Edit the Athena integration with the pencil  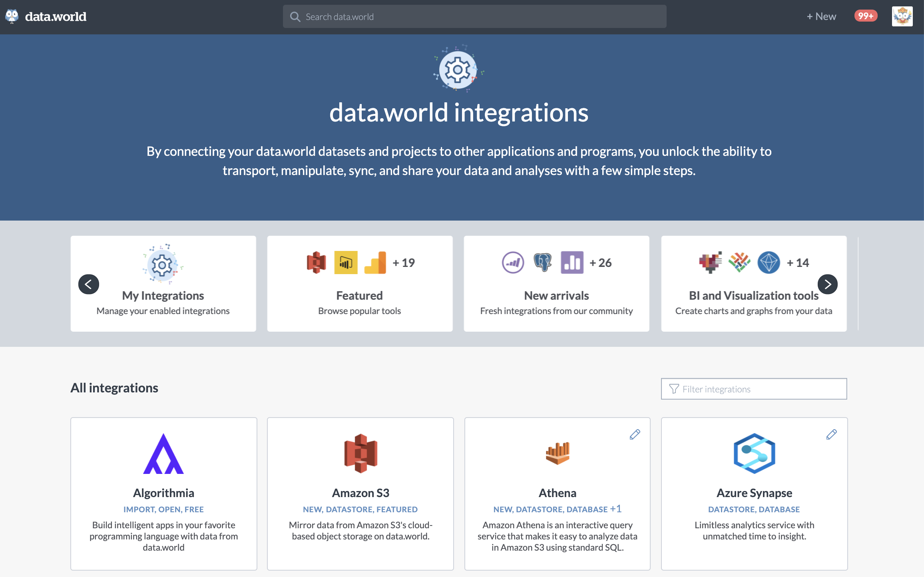click(635, 434)
